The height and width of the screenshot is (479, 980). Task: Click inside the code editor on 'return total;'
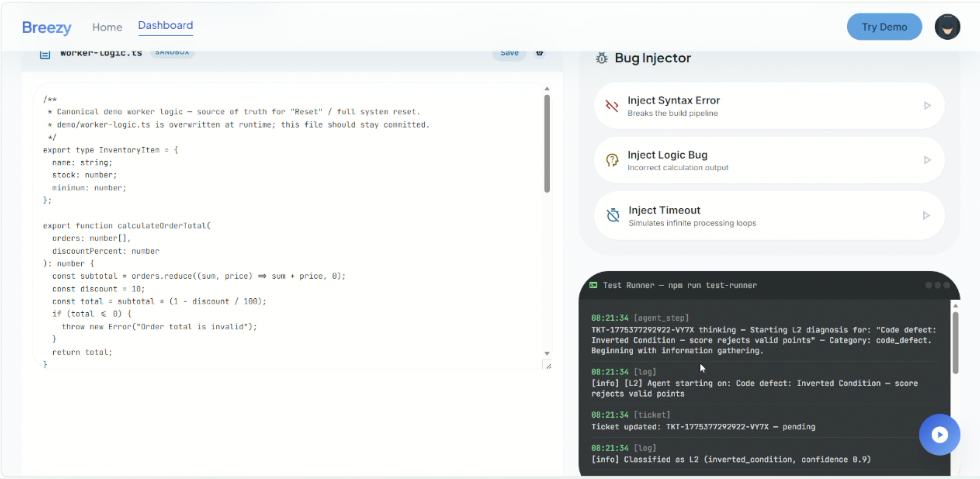pos(82,352)
